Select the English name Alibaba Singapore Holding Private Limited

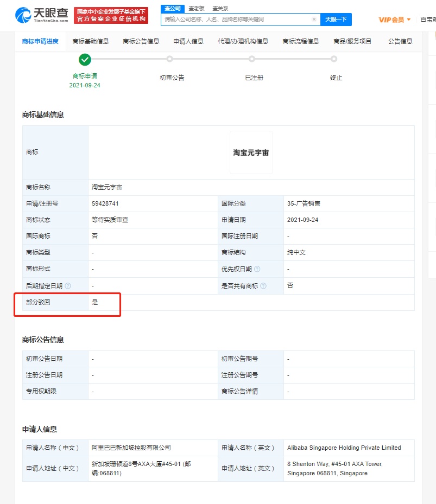pyautogui.click(x=344, y=448)
